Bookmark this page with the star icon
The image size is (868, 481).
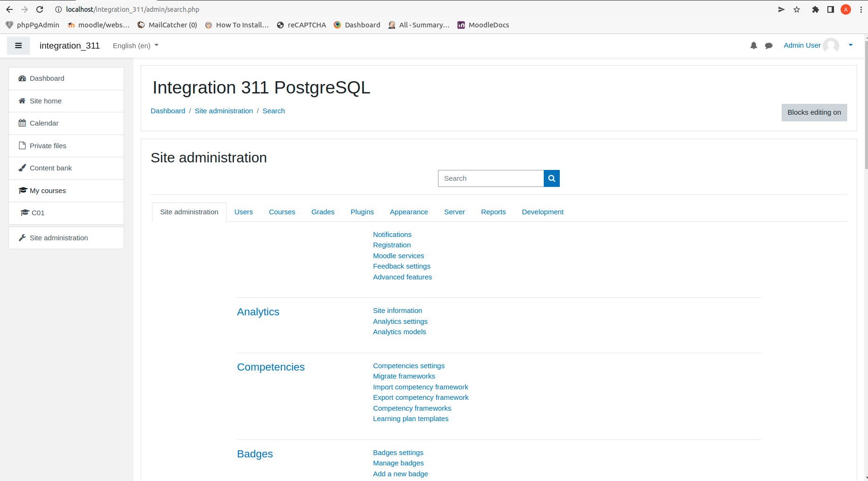797,9
